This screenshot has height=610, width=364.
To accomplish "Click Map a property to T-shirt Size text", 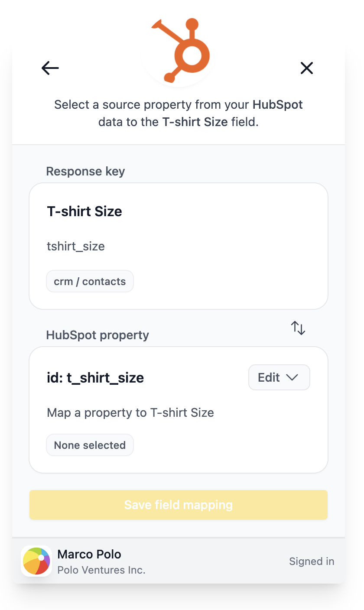I will click(x=130, y=412).
